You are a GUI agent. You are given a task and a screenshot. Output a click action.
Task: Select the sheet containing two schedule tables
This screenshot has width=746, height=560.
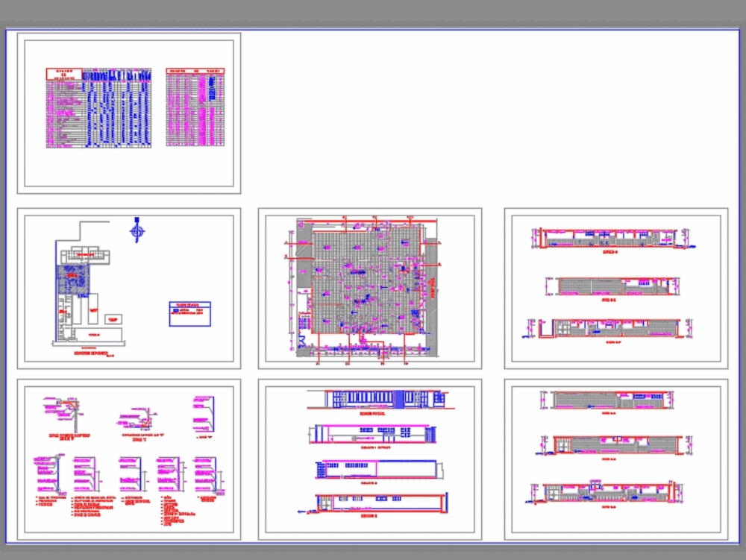pyautogui.click(x=129, y=113)
